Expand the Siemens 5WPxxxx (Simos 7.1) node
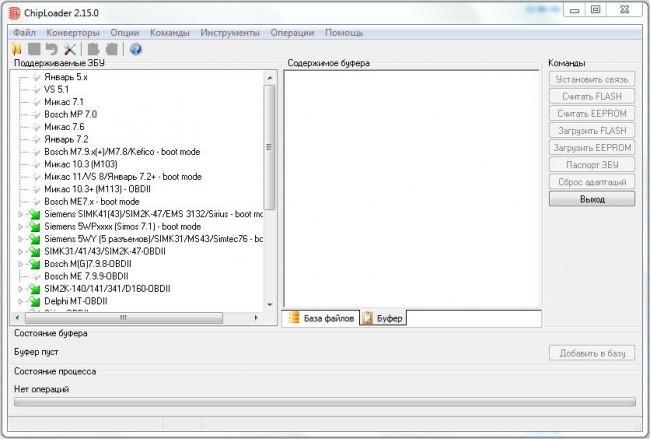Viewport: 650px width, 439px height. click(x=20, y=227)
